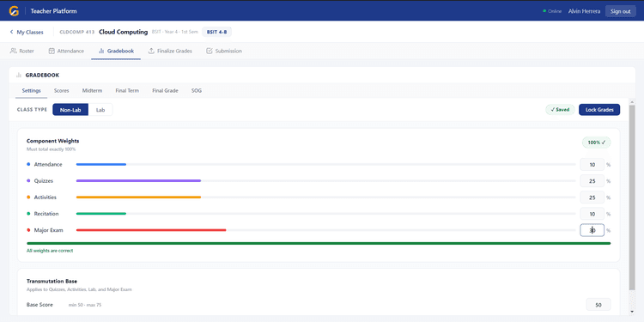The height and width of the screenshot is (322, 644).
Task: Click the back arrow beside My Classes
Action: coord(11,32)
